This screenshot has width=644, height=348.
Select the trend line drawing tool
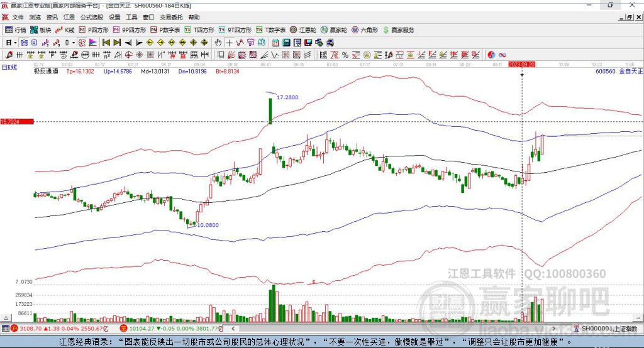[264, 55]
